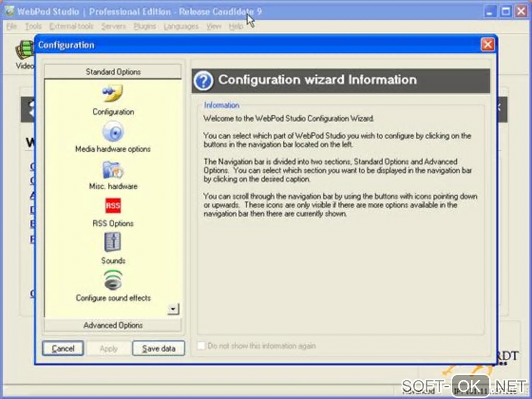532x399 pixels.
Task: Open the Servers menu
Action: (113, 26)
